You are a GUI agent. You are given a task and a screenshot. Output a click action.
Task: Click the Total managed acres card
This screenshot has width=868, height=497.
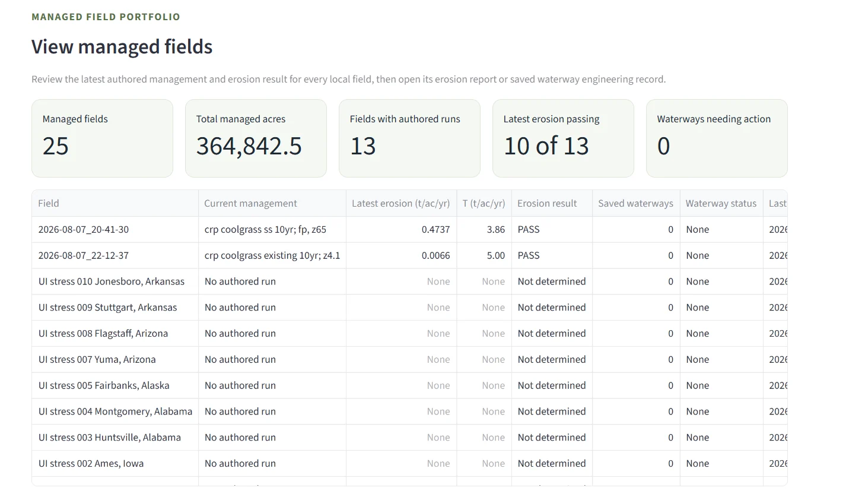256,138
